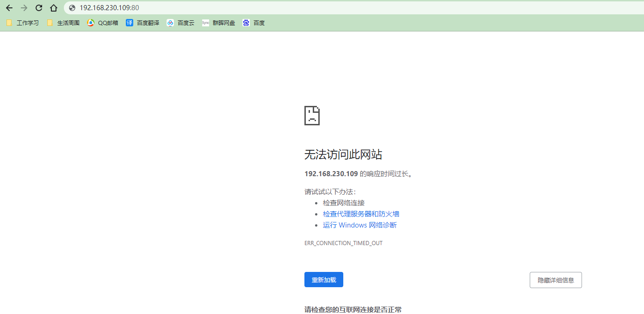Click the 请检查您的互联网连接是否正常 text
Screen dimensions: 644x314
353,309
